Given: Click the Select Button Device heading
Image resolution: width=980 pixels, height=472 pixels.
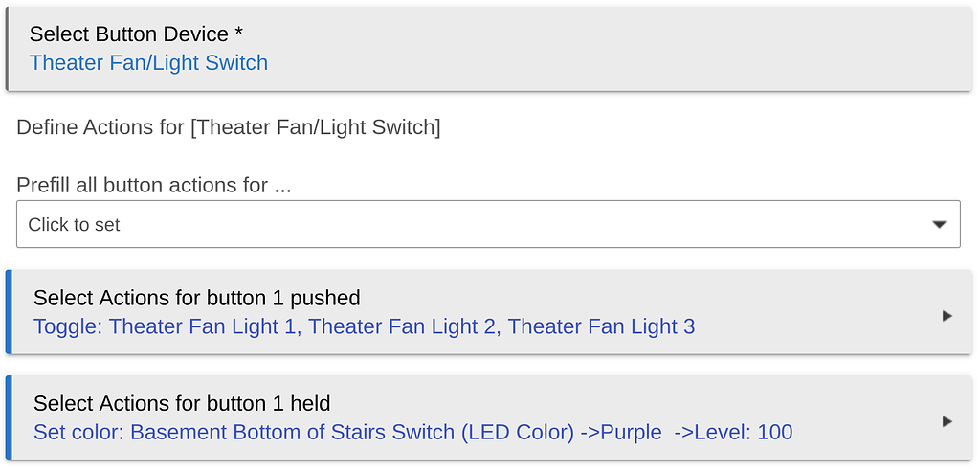Looking at the screenshot, I should pos(136,34).
